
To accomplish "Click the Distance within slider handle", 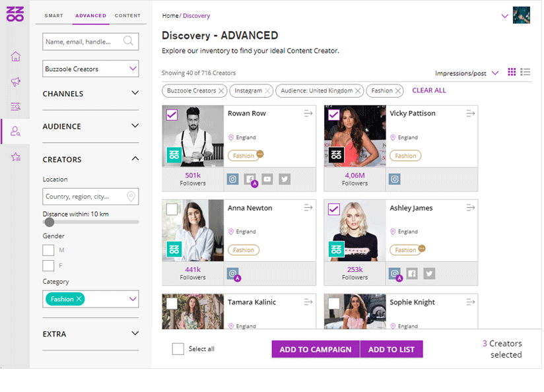I will pos(50,222).
